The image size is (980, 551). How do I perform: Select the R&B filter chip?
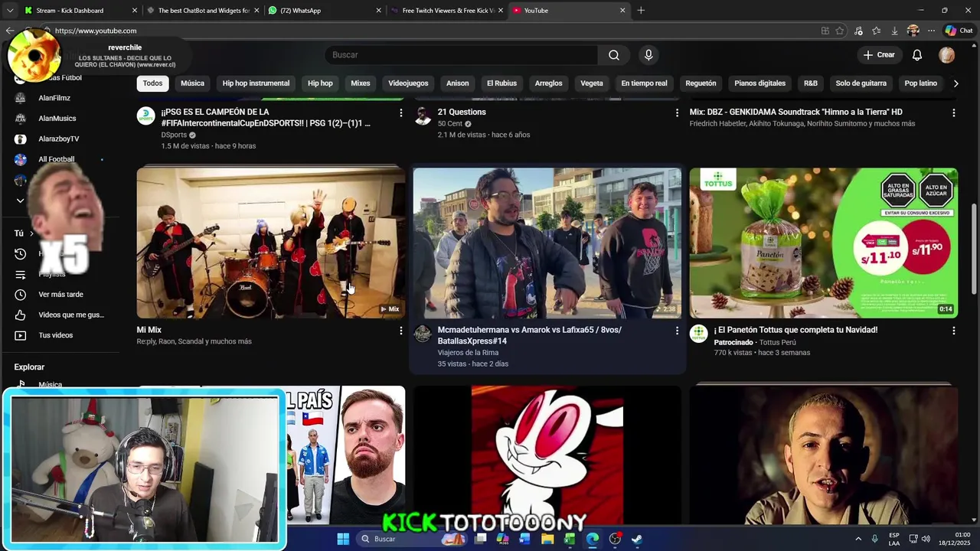coord(810,83)
